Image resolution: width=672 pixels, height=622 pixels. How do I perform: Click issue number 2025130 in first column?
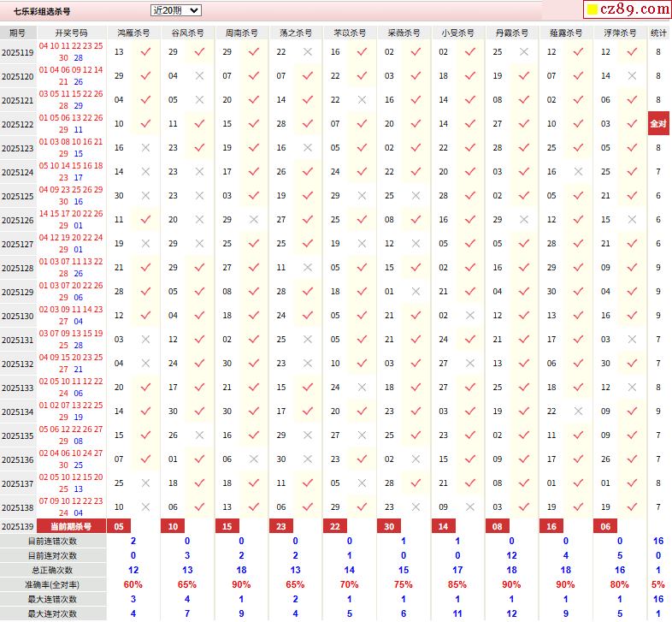coord(17,316)
